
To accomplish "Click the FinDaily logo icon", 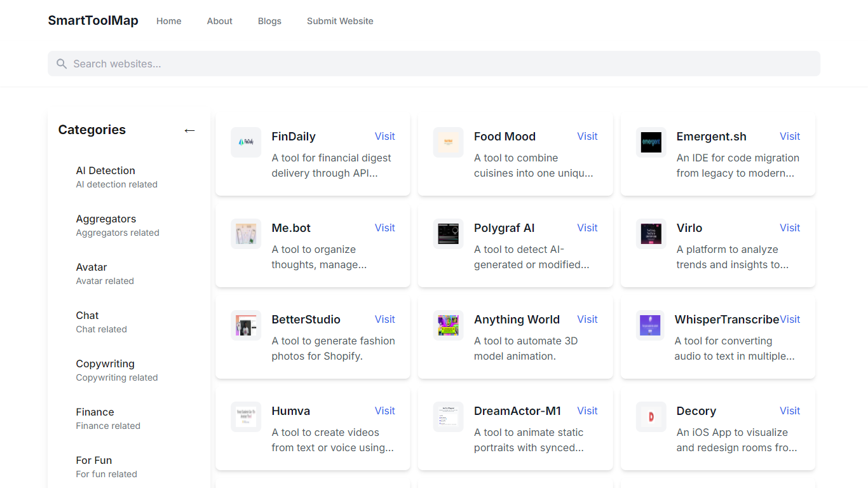I will point(245,142).
